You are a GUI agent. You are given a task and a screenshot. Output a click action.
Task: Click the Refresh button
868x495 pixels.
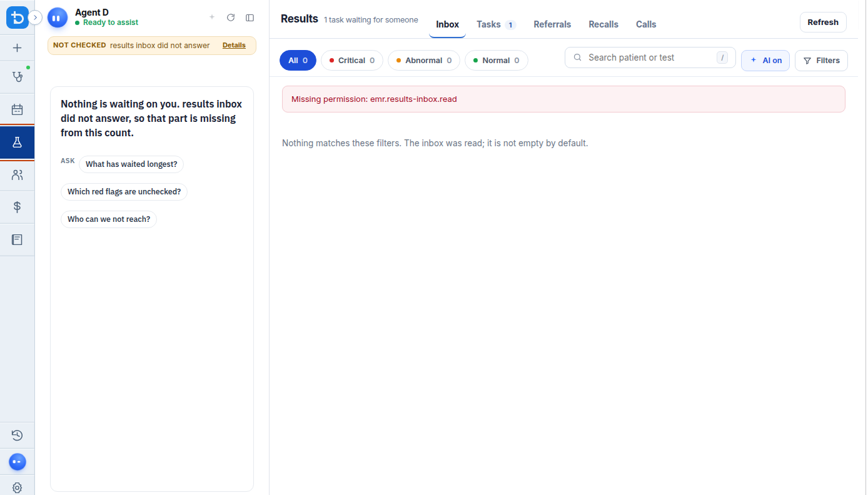pos(823,22)
